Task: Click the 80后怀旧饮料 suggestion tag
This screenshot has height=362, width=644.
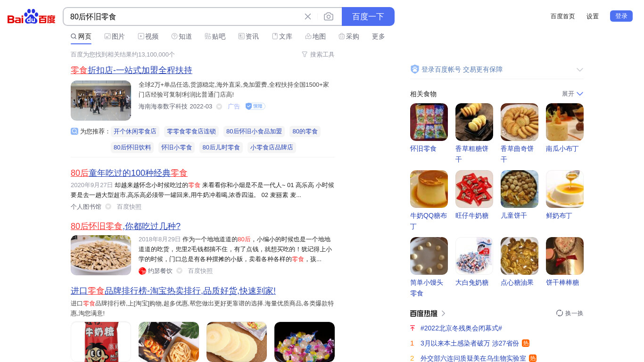Action: tap(132, 148)
